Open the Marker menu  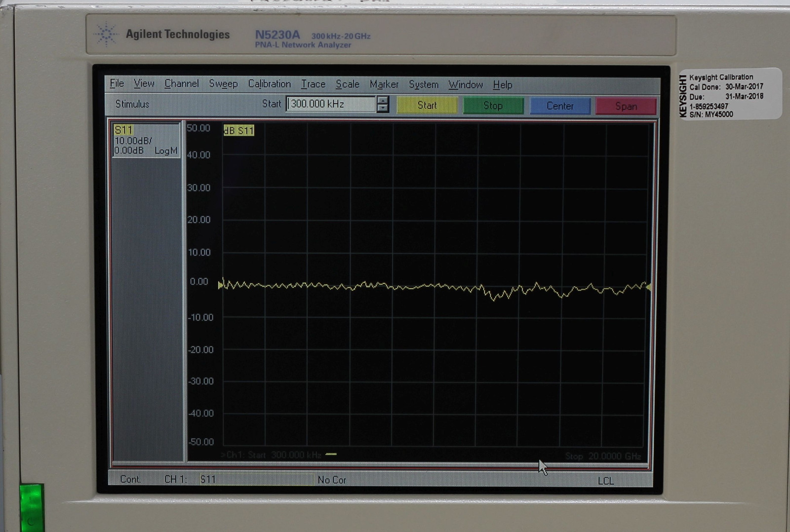pos(384,84)
